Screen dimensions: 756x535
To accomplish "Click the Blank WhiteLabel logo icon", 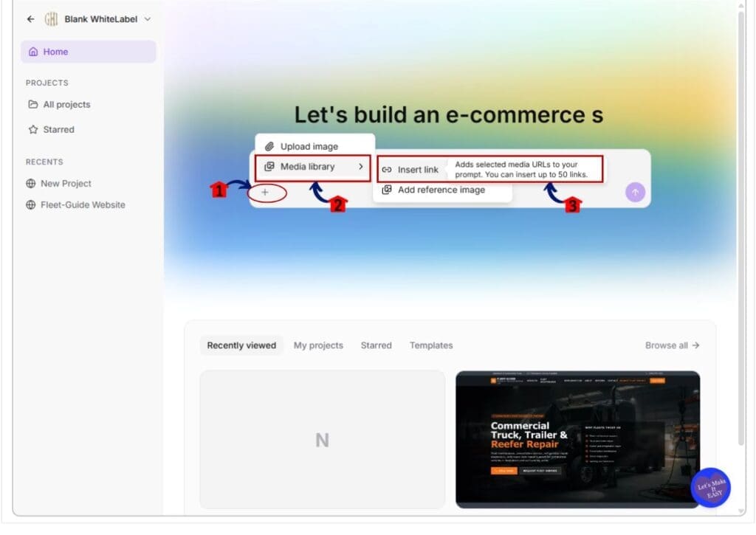I will pyautogui.click(x=51, y=18).
